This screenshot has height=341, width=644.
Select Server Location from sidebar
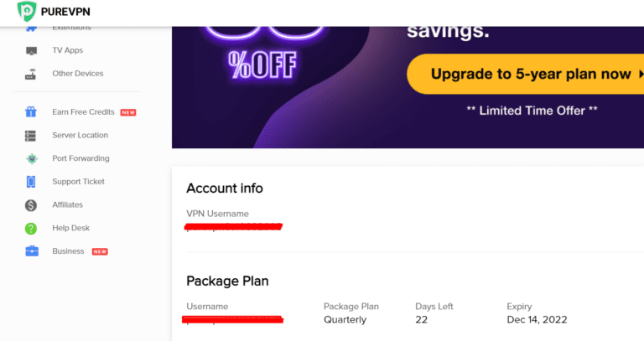pos(80,135)
